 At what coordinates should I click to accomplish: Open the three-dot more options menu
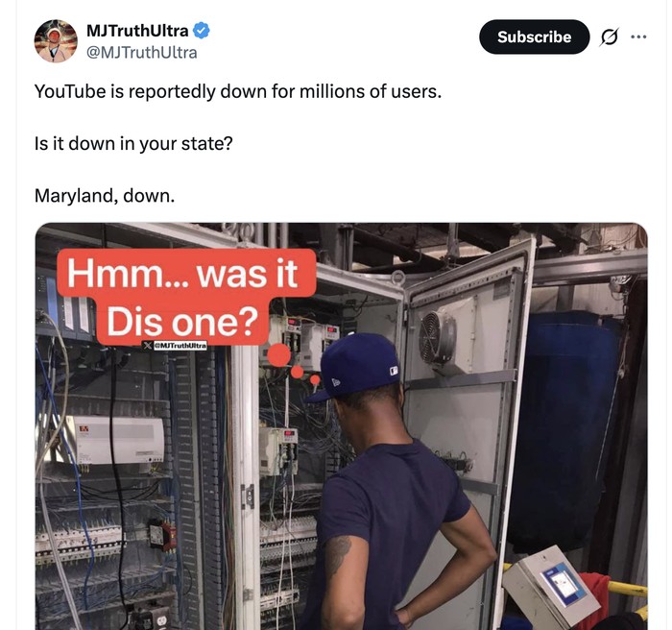click(638, 36)
